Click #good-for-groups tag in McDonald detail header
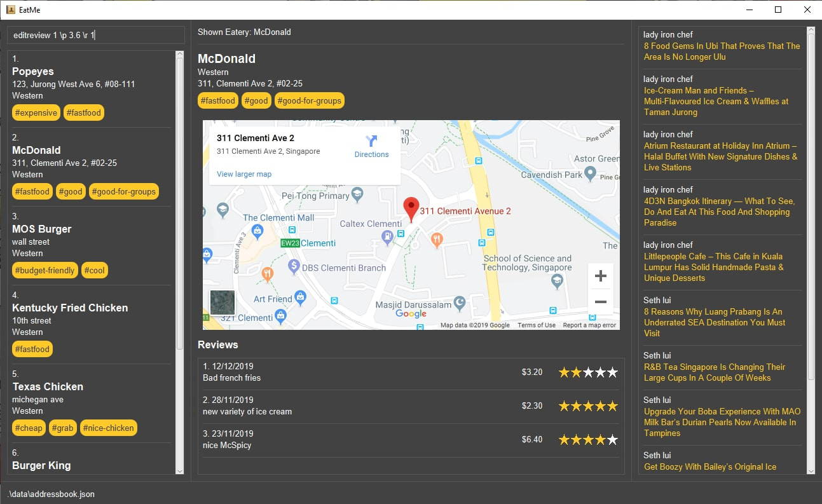822x504 pixels. [x=309, y=100]
